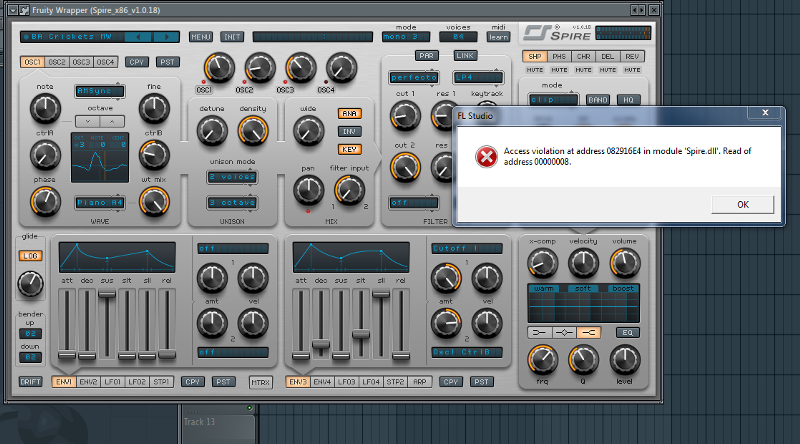Click the OSC1 mixer level knob
This screenshot has width=800, height=444.
(x=219, y=68)
